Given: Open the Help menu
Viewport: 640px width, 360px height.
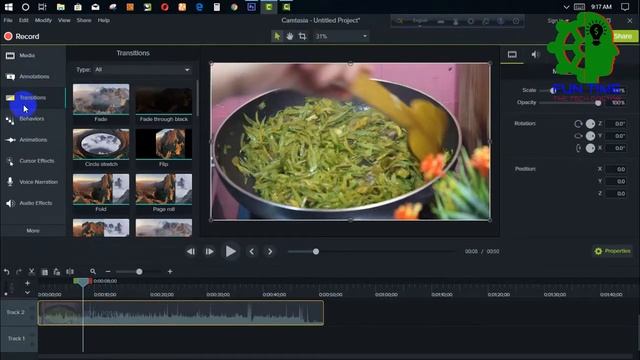Looking at the screenshot, I should (104, 20).
